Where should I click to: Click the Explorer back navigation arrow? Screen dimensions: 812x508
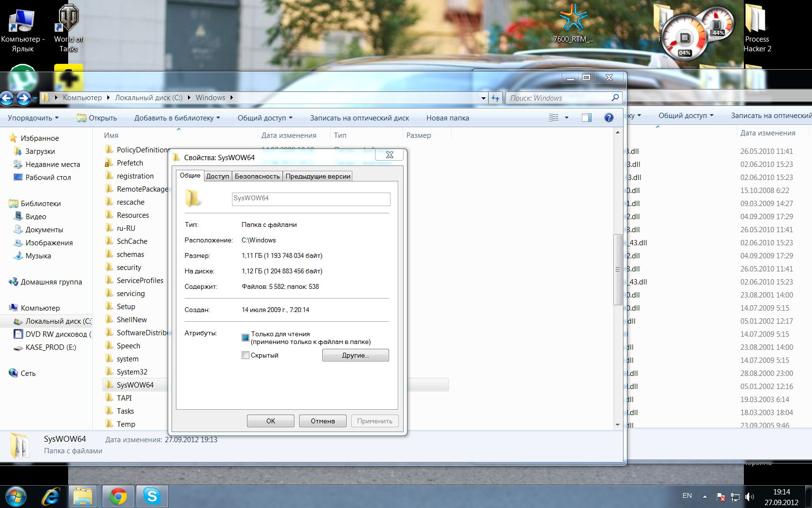[x=7, y=99]
